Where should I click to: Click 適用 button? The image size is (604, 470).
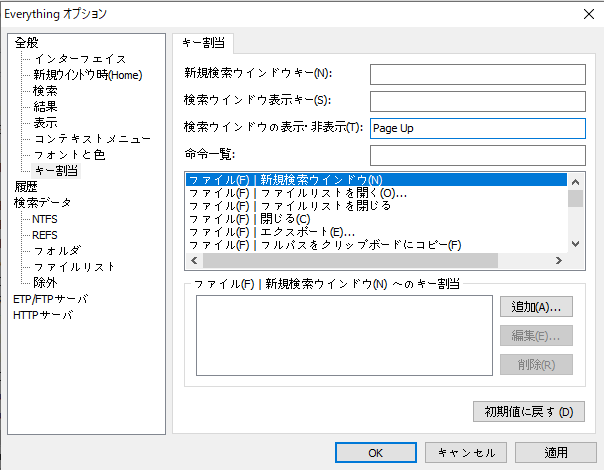click(556, 453)
